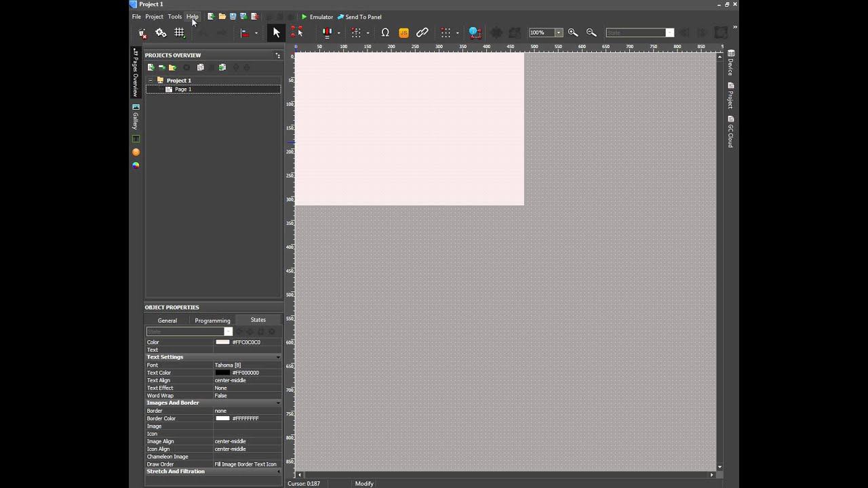Click the Omega symbol icon

click(385, 33)
